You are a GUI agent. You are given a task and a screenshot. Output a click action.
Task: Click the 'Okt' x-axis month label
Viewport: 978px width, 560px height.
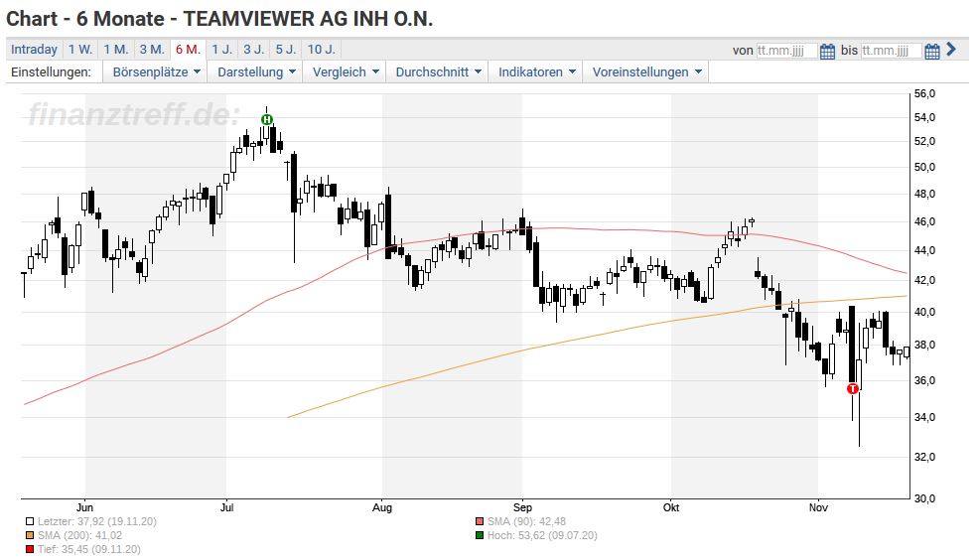pyautogui.click(x=671, y=507)
